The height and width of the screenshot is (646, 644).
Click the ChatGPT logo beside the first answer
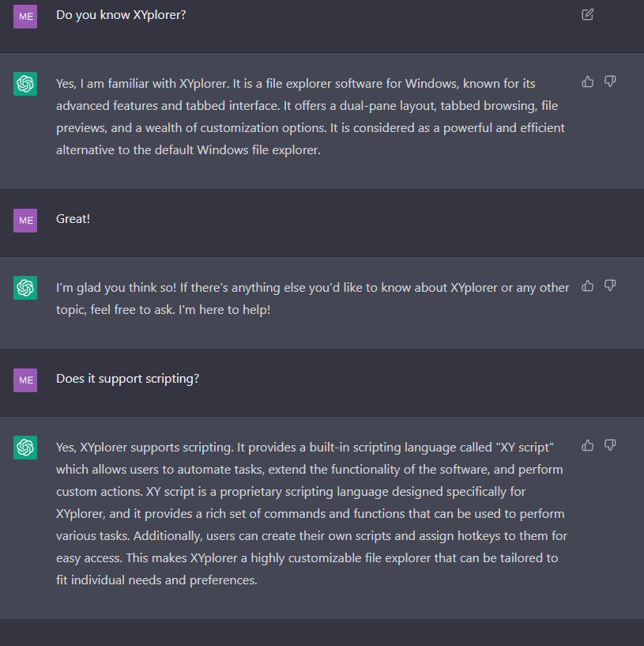(25, 84)
